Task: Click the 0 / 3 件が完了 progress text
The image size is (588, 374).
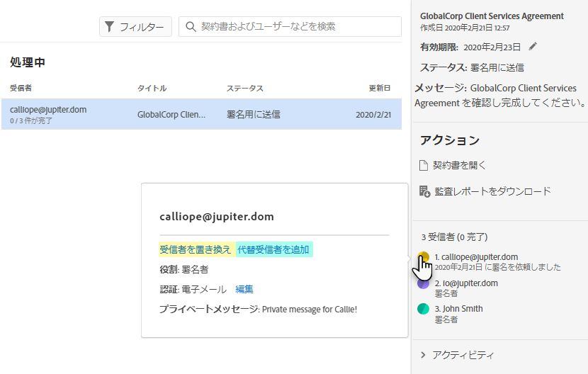Action: click(x=31, y=121)
